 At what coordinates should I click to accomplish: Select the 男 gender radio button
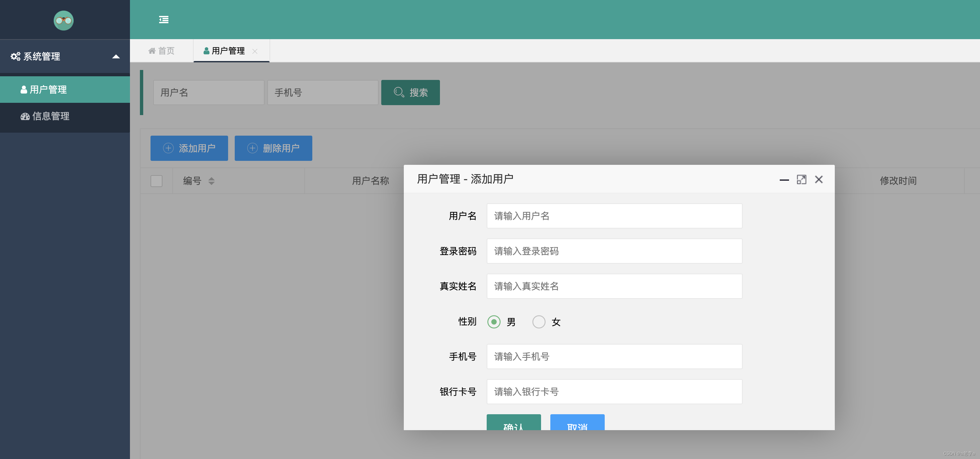pos(494,322)
